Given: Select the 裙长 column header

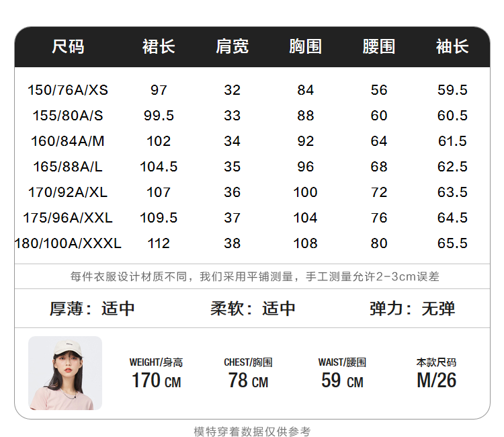Looking at the screenshot, I should click(x=159, y=46).
